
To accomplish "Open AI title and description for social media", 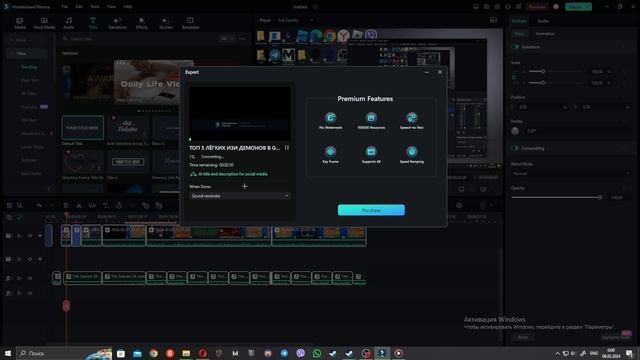I will [x=229, y=174].
